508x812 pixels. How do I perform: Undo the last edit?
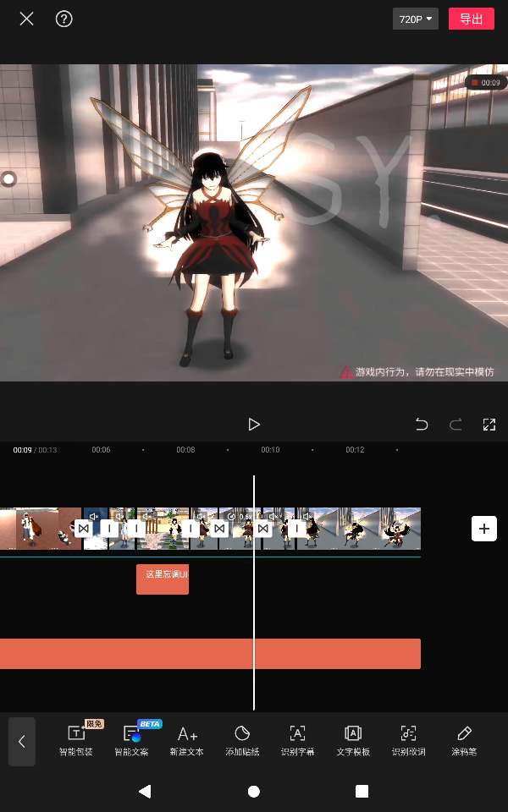(x=422, y=425)
